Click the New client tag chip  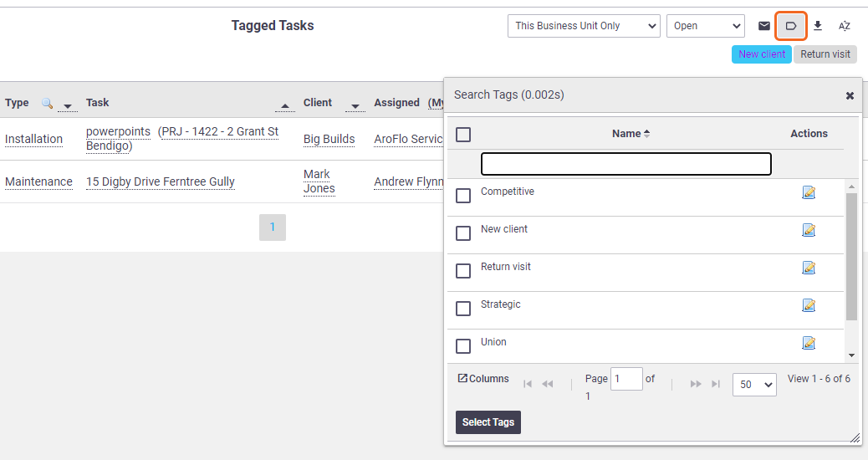click(762, 54)
